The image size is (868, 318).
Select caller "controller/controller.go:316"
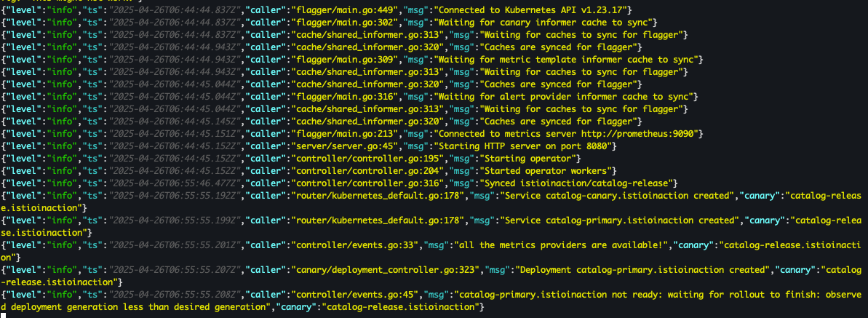pyautogui.click(x=367, y=183)
